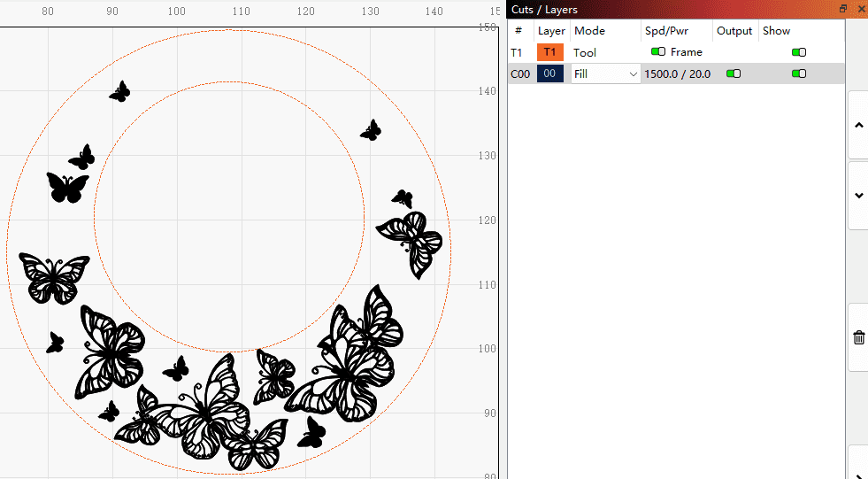The width and height of the screenshot is (868, 479).
Task: Click the Output column header
Action: pos(734,31)
